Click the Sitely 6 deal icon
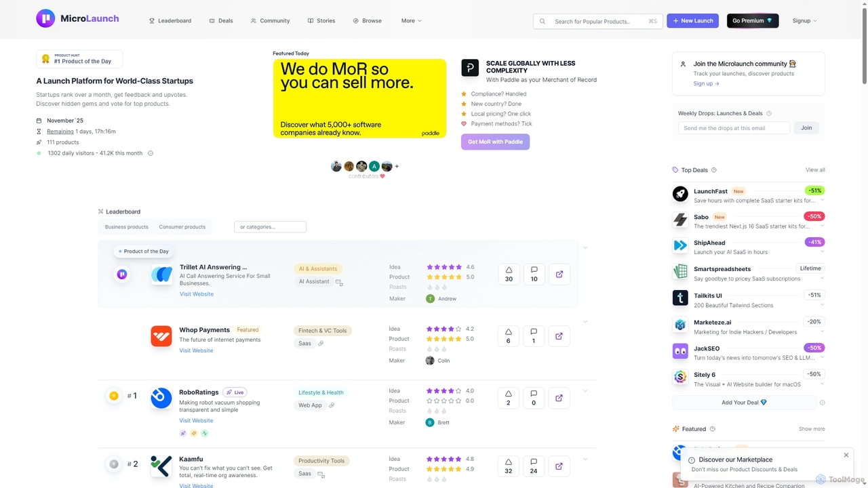This screenshot has height=488, width=868. tap(680, 377)
